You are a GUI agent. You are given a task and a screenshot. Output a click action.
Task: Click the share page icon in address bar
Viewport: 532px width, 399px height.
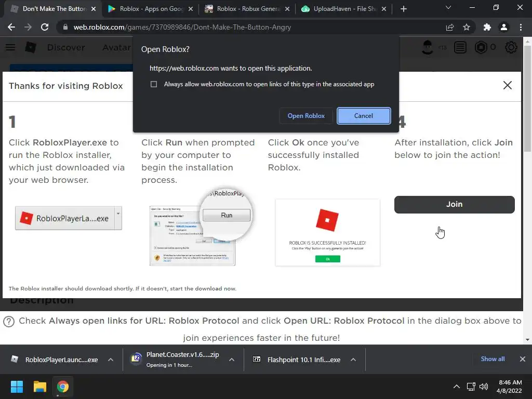[x=450, y=27]
